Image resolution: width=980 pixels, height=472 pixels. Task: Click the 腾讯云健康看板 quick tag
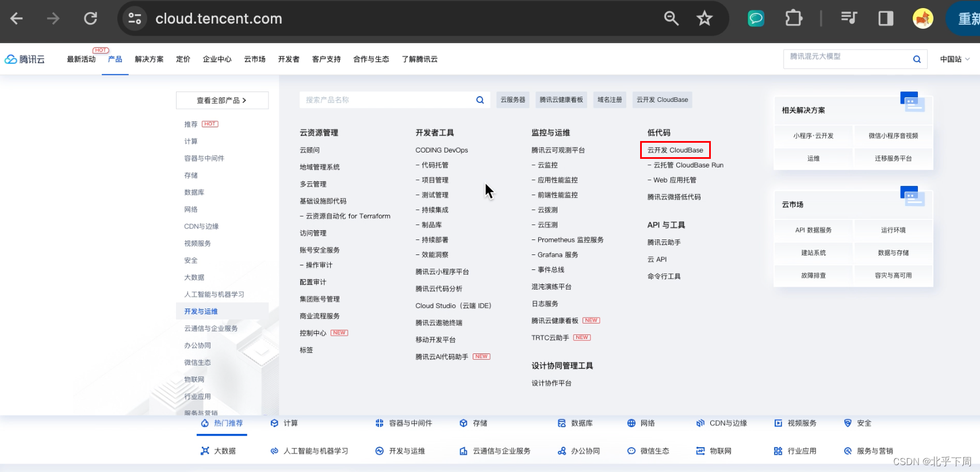561,100
